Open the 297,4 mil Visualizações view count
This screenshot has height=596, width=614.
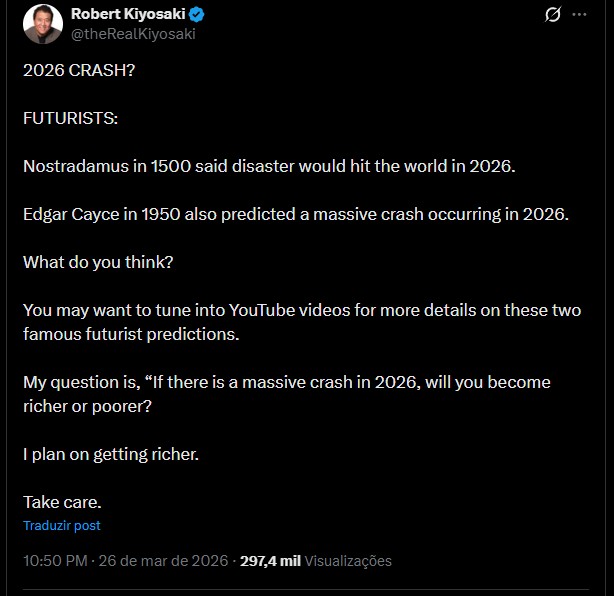(x=316, y=561)
